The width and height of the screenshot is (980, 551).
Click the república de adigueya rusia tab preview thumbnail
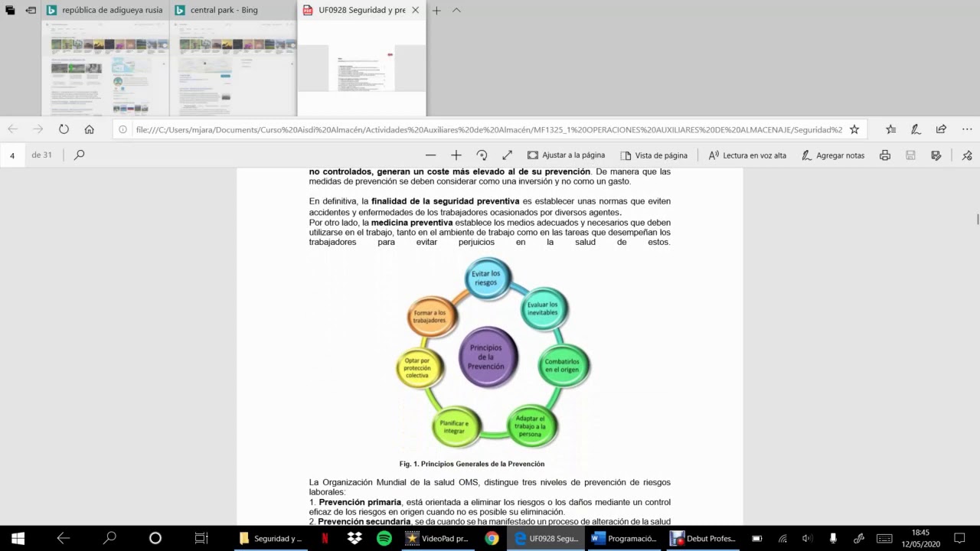106,67
